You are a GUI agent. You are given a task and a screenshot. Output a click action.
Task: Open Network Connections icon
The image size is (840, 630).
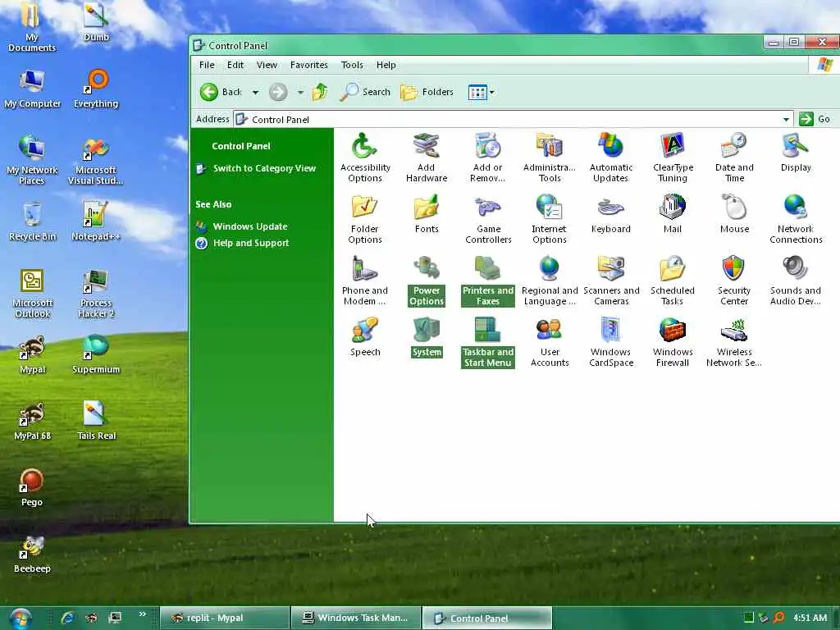click(796, 219)
